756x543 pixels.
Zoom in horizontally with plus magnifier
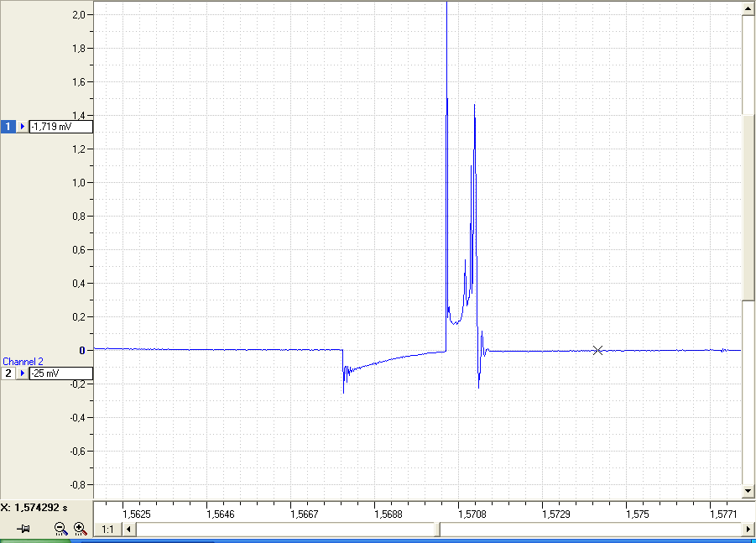point(81,529)
